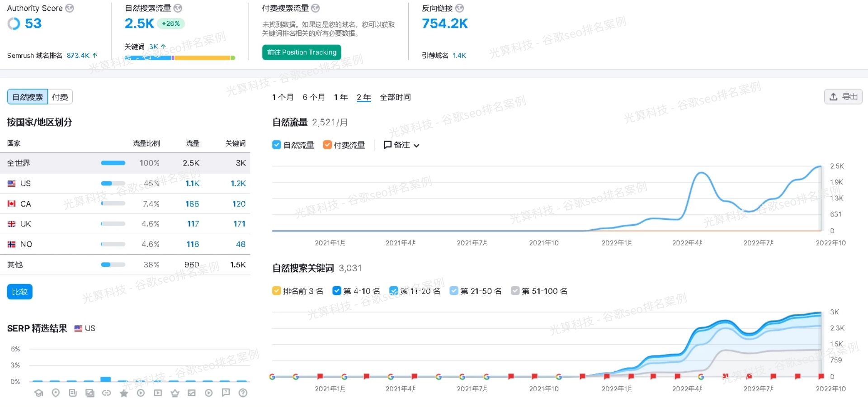Uncheck the 第 51-100 名 position filter

515,291
